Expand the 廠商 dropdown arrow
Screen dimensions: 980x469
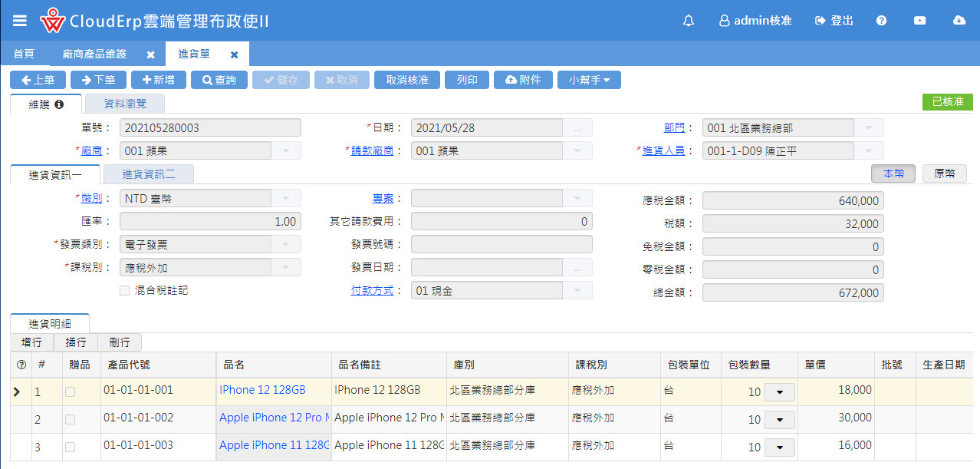(x=286, y=151)
